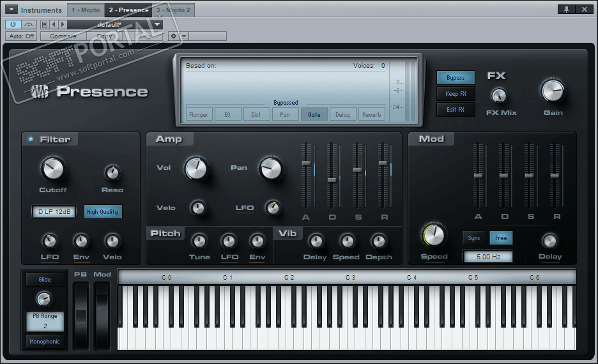Image resolution: width=598 pixels, height=364 pixels.
Task: Click the Filter Reso knob
Action: click(x=112, y=173)
